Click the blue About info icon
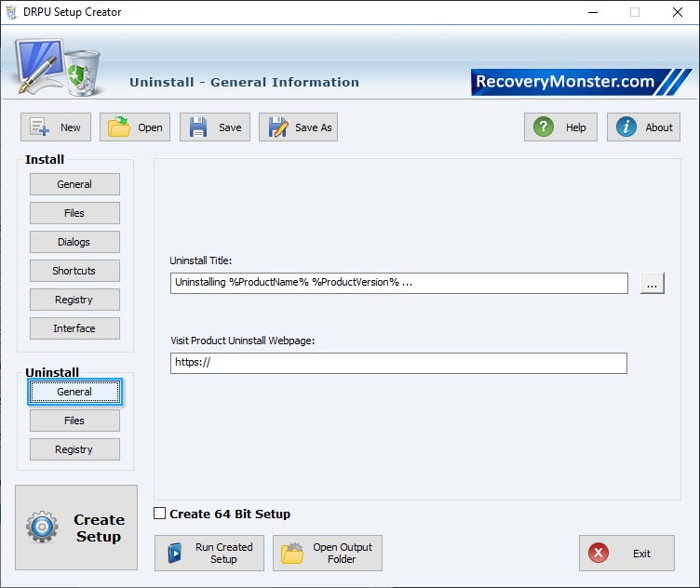 (626, 127)
